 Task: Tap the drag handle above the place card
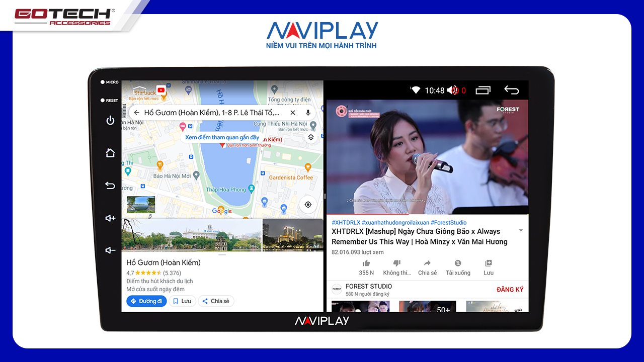(x=222, y=255)
